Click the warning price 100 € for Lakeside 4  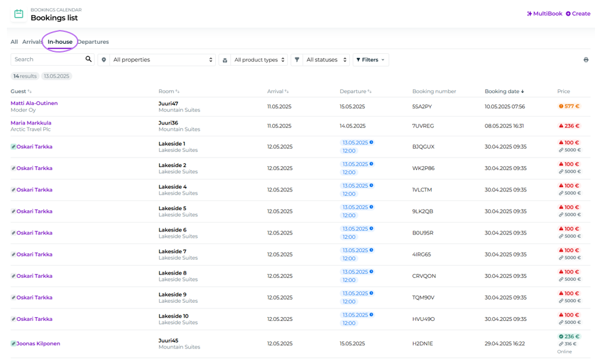(x=569, y=186)
